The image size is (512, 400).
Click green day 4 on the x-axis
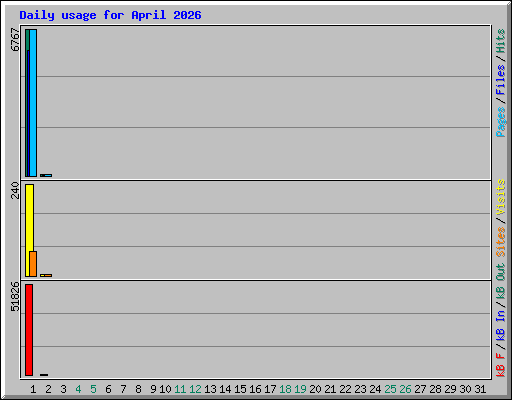pos(78,389)
